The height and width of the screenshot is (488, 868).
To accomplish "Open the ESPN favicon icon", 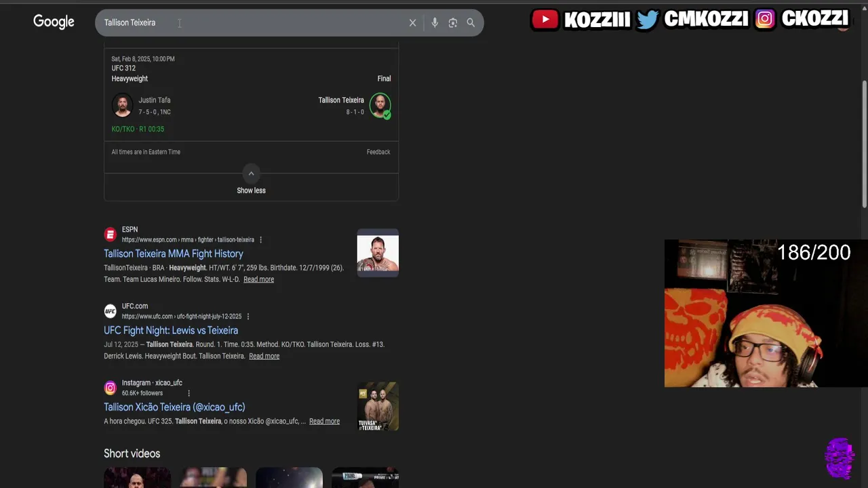I will 110,235.
